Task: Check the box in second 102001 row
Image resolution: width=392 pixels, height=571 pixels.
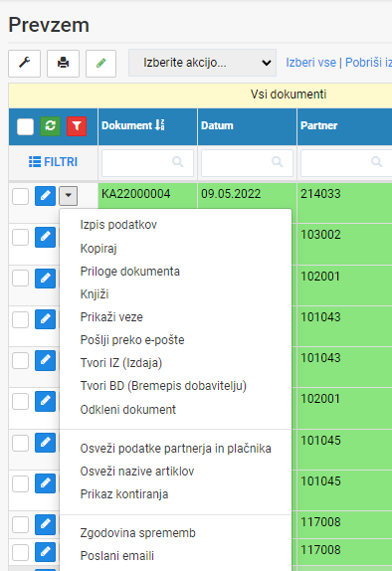Action: pyautogui.click(x=21, y=401)
